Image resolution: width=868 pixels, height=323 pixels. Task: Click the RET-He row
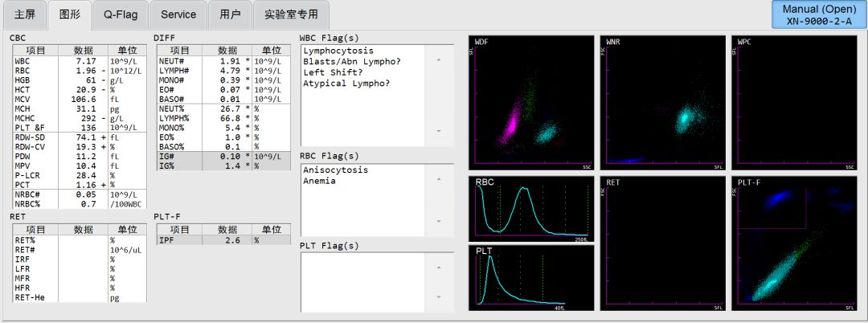pyautogui.click(x=80, y=297)
